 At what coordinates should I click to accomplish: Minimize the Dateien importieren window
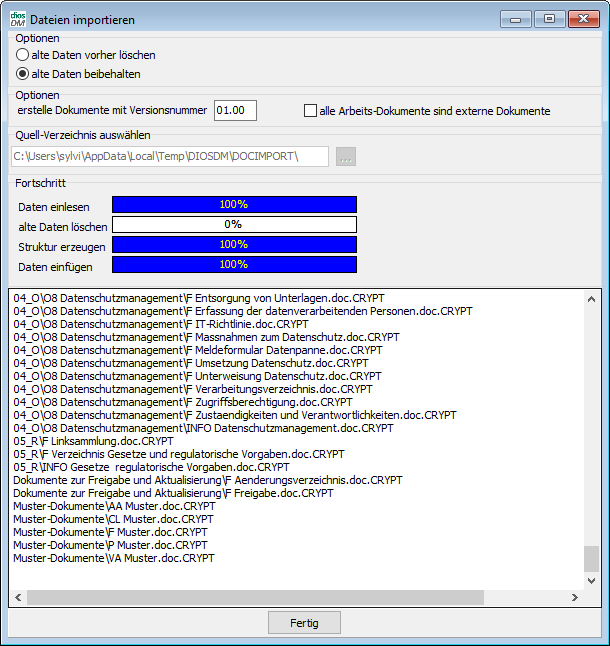(x=516, y=19)
